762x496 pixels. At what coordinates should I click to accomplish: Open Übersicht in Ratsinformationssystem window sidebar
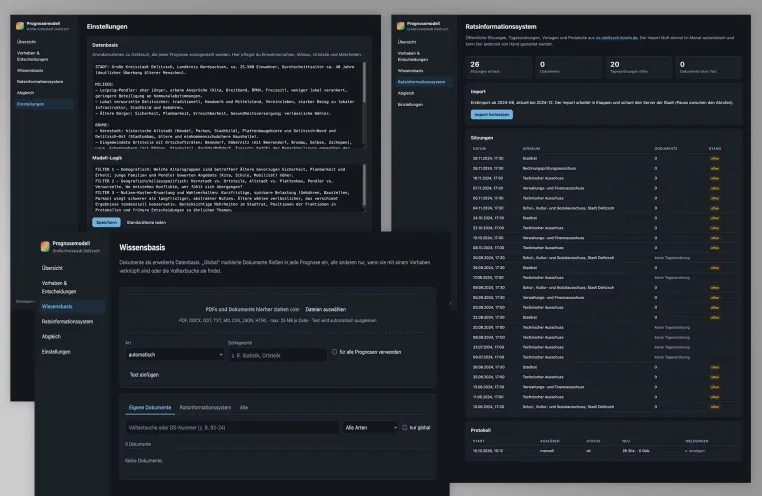[407, 42]
